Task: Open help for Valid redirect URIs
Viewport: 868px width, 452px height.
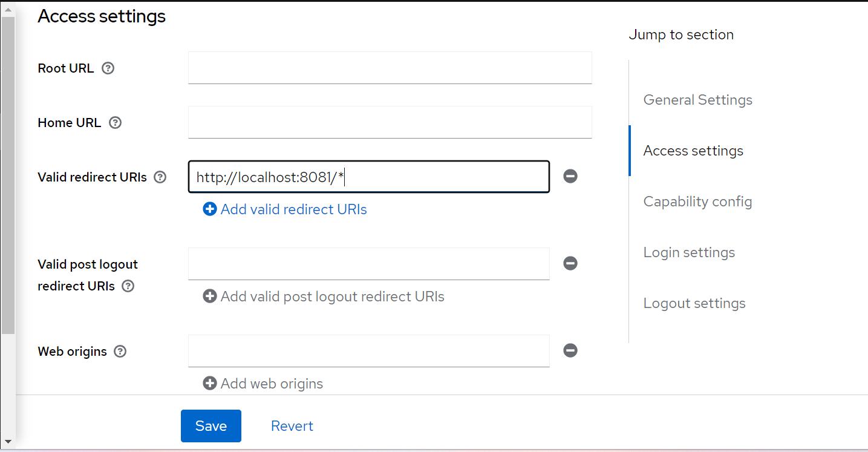Action: [160, 177]
